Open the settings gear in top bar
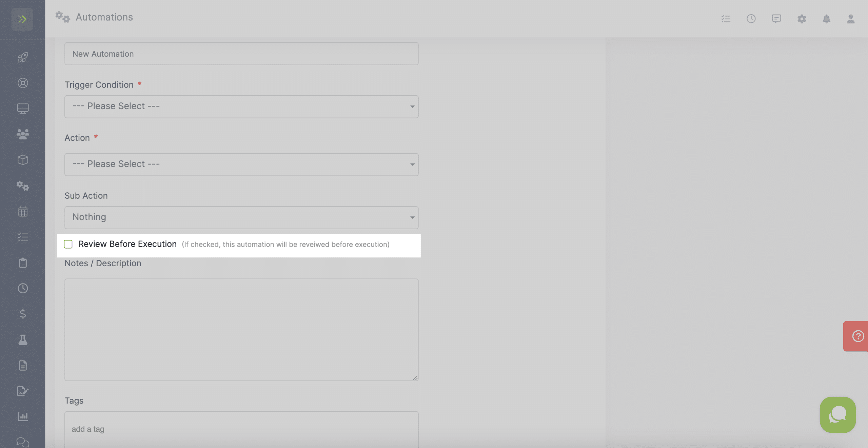This screenshot has height=448, width=868. coord(802,19)
